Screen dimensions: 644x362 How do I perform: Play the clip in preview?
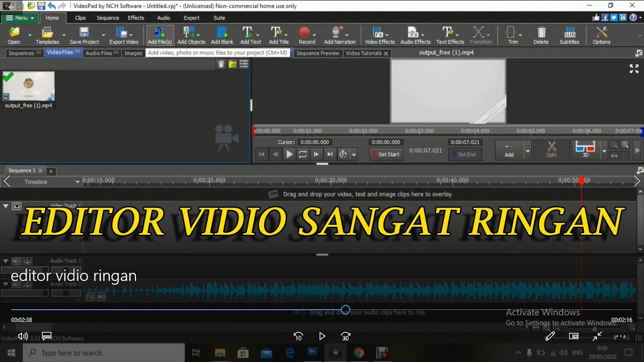[x=289, y=154]
